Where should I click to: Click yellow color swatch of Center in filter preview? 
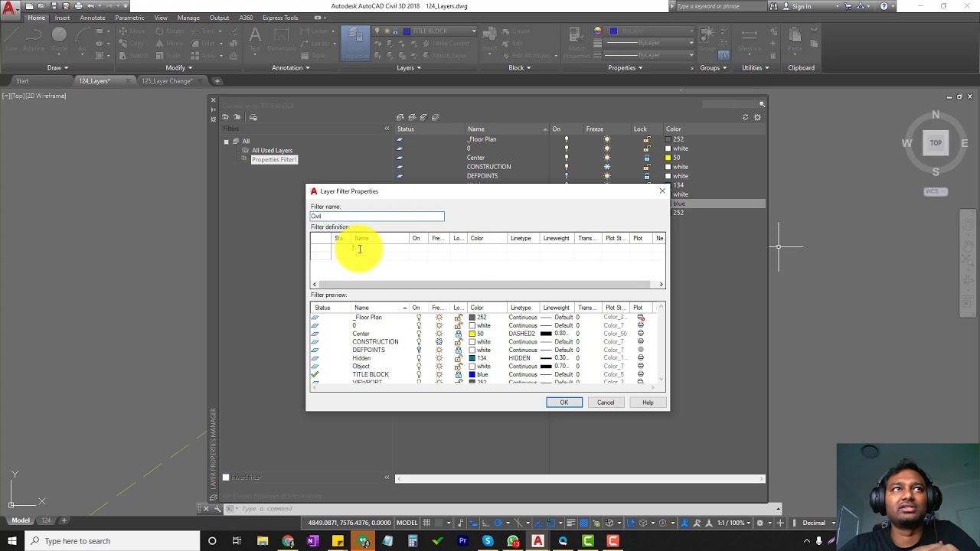[472, 334]
